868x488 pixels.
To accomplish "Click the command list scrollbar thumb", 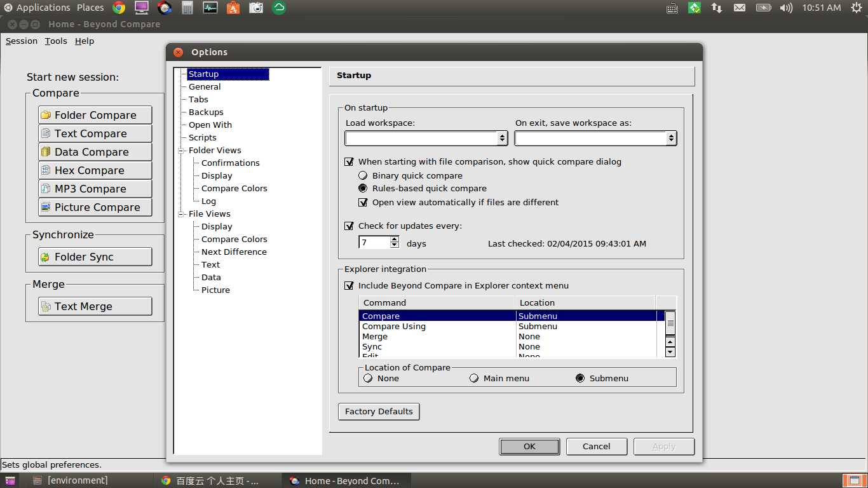I will [x=670, y=323].
